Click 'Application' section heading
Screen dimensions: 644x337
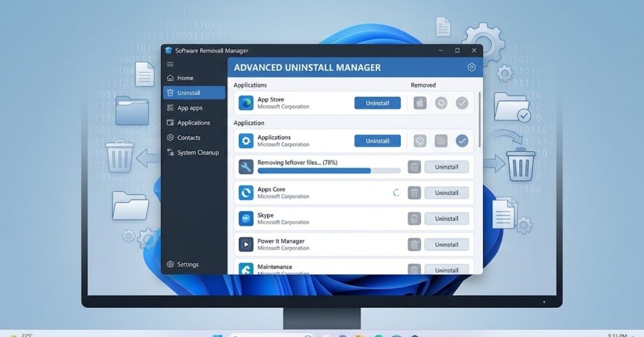(249, 123)
